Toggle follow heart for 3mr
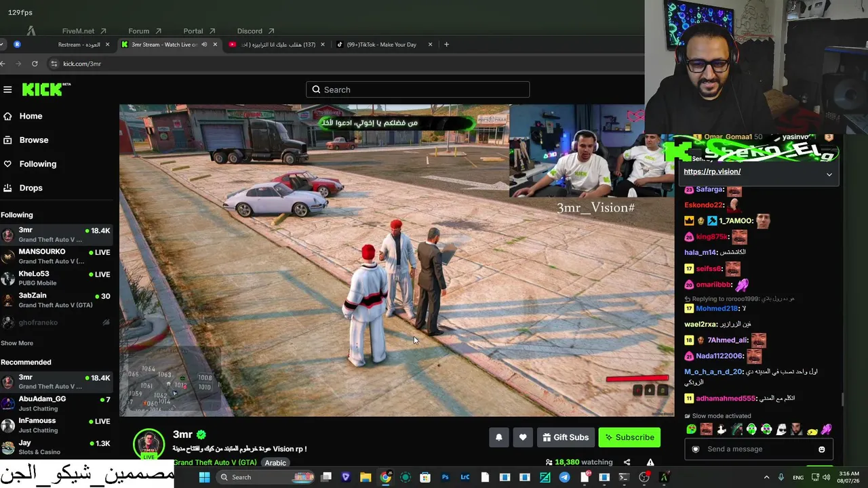Viewport: 868px width, 488px height. point(523,437)
